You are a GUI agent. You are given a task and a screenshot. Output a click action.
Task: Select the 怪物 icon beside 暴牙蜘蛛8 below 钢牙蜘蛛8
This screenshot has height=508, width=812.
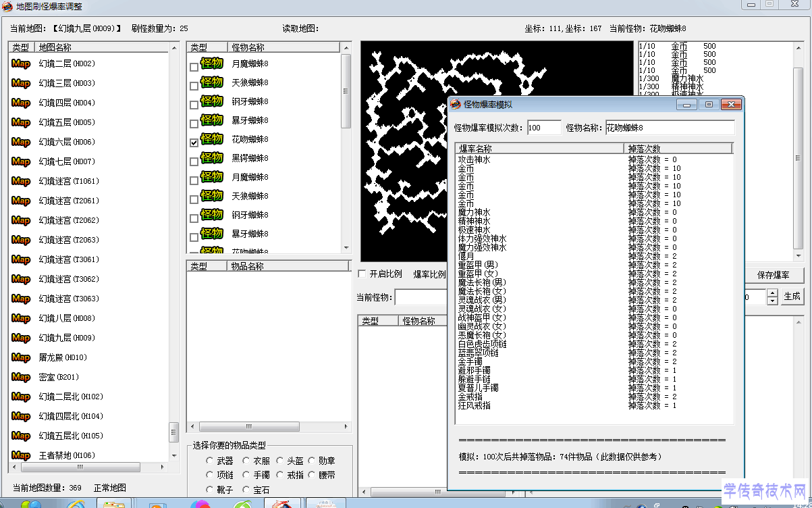(211, 120)
